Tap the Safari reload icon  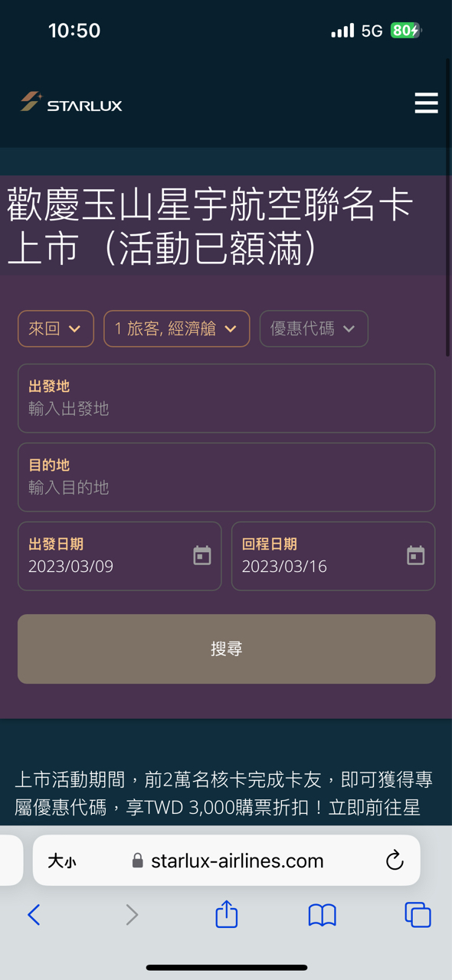395,861
